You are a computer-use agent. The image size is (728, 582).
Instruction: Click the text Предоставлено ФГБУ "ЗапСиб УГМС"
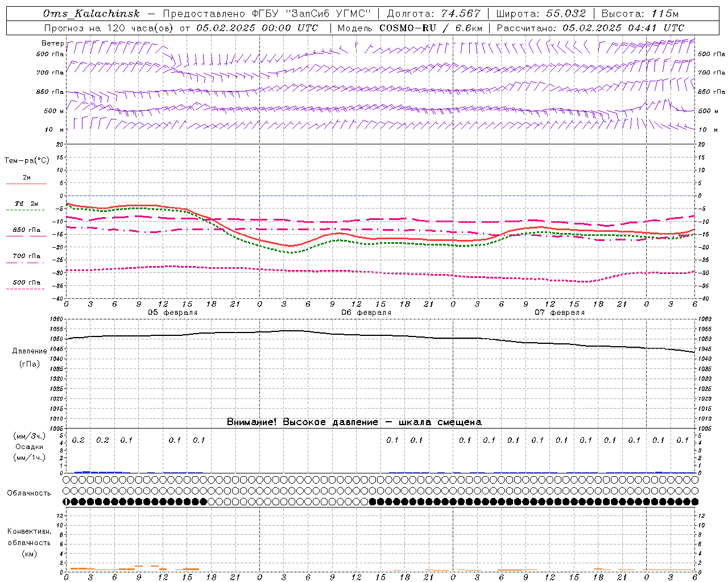[266, 14]
